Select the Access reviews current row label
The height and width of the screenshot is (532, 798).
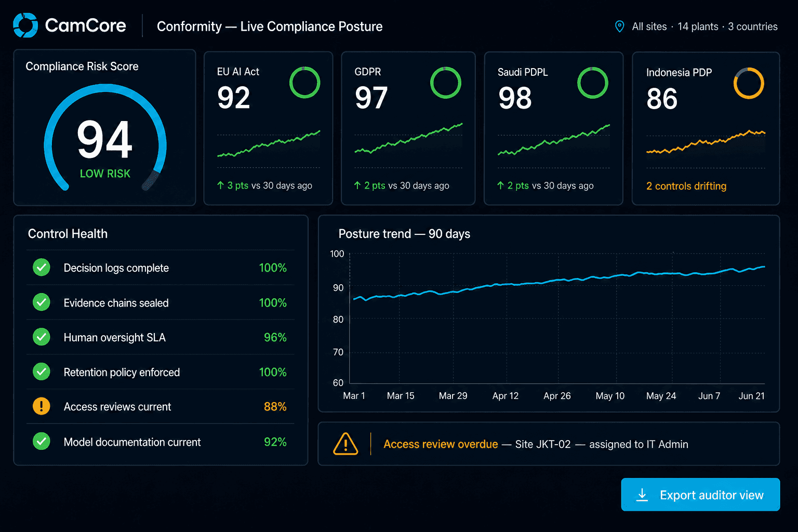tap(117, 407)
